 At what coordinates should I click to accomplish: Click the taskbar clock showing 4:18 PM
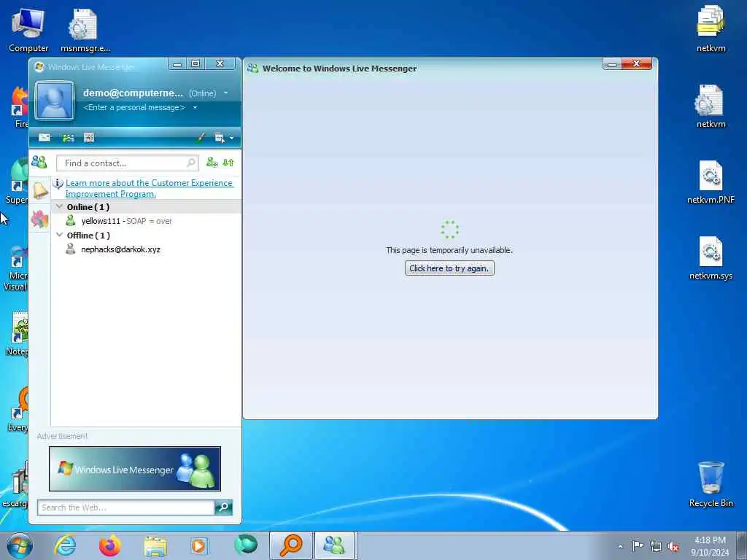710,546
